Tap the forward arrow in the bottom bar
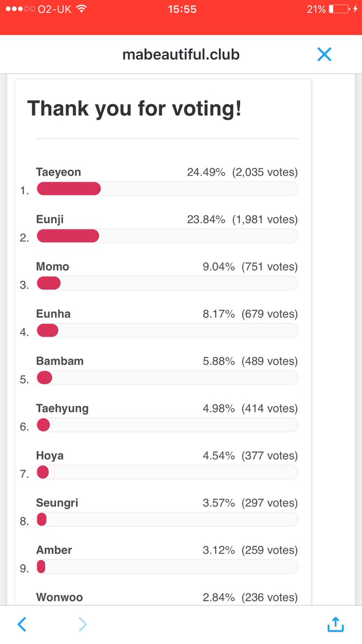This screenshot has height=644, width=362. click(x=83, y=624)
